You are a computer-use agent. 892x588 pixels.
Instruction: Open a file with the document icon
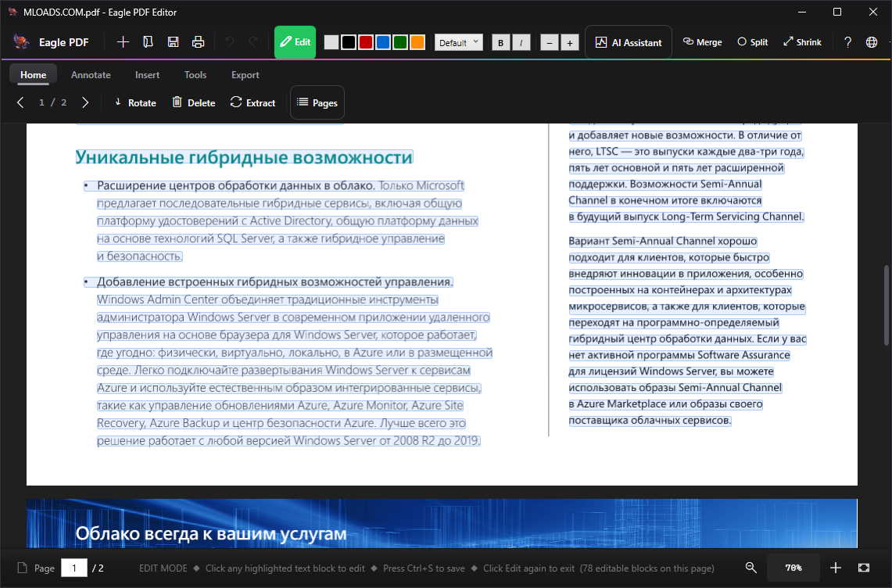coord(148,42)
